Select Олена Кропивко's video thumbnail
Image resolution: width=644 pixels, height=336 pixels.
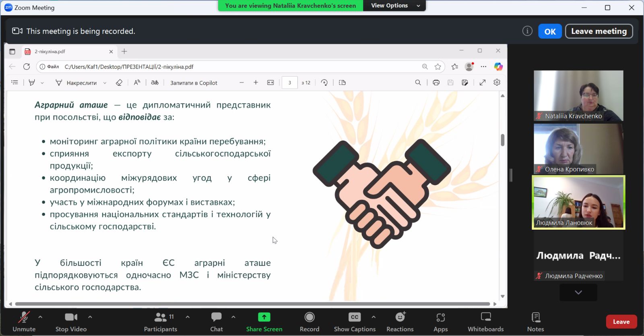578,149
